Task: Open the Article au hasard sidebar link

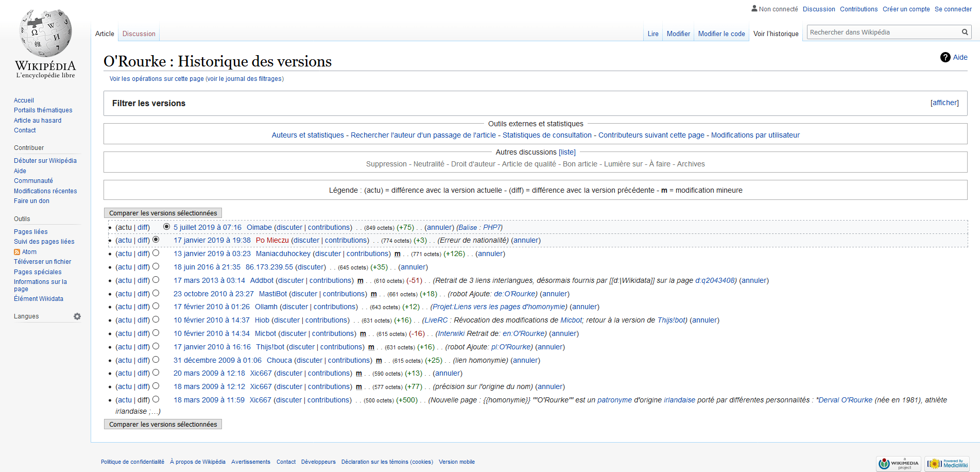Action: pyautogui.click(x=38, y=121)
